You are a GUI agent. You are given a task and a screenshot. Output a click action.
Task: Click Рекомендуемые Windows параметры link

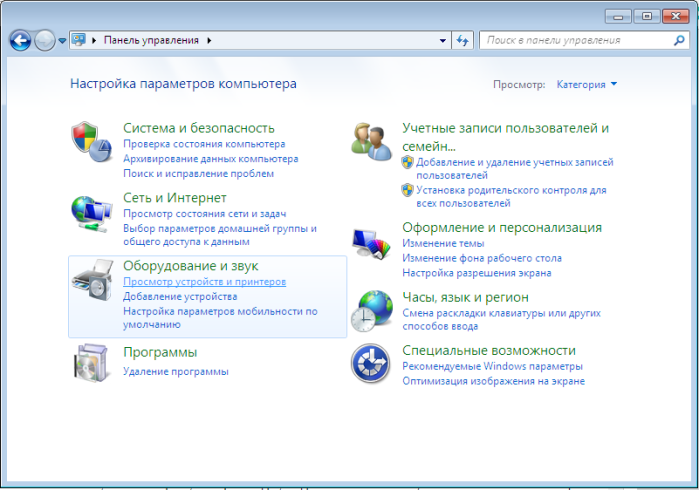tap(492, 366)
